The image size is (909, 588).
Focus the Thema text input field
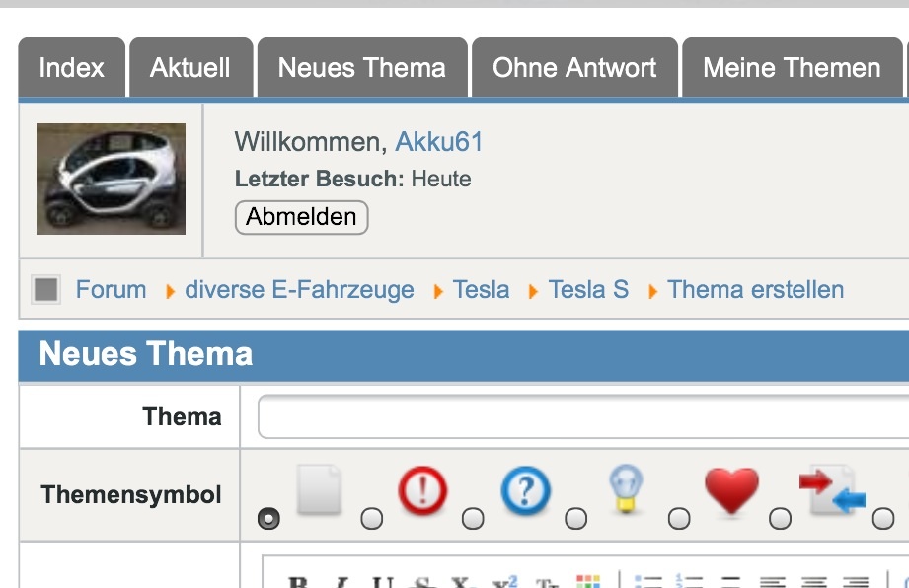(x=582, y=417)
